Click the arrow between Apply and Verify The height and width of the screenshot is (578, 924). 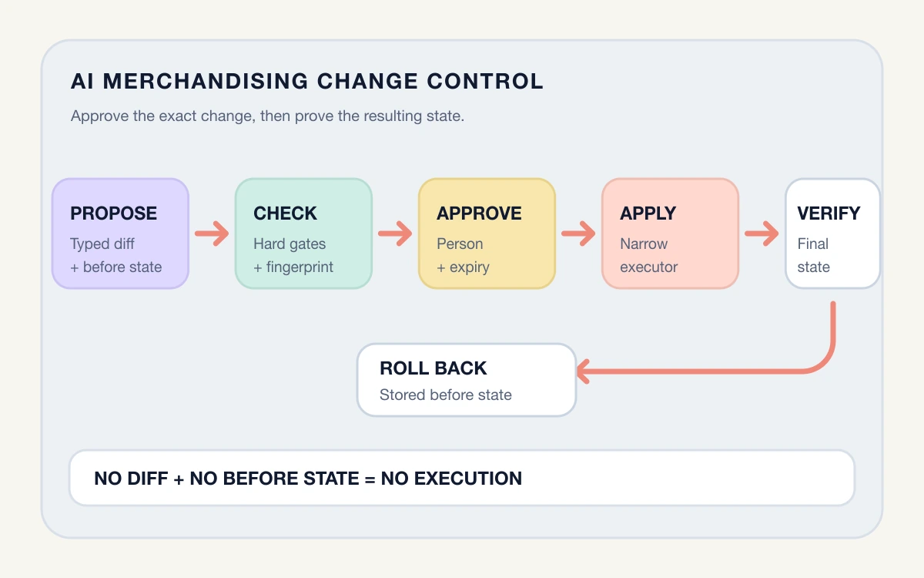762,234
